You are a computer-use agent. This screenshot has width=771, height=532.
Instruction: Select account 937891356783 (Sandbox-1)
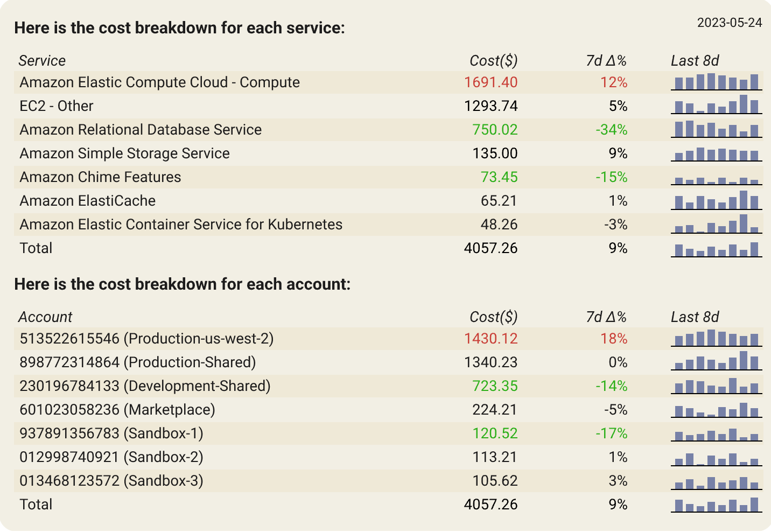pyautogui.click(x=111, y=433)
